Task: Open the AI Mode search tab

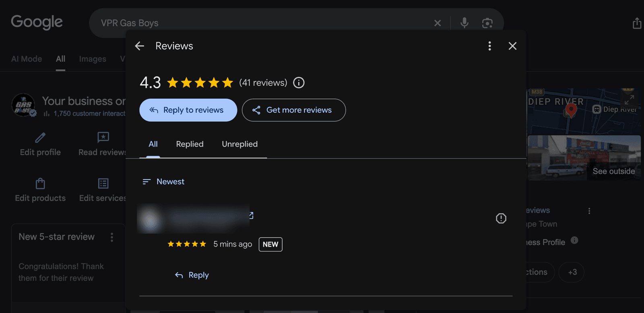Action: pyautogui.click(x=27, y=59)
